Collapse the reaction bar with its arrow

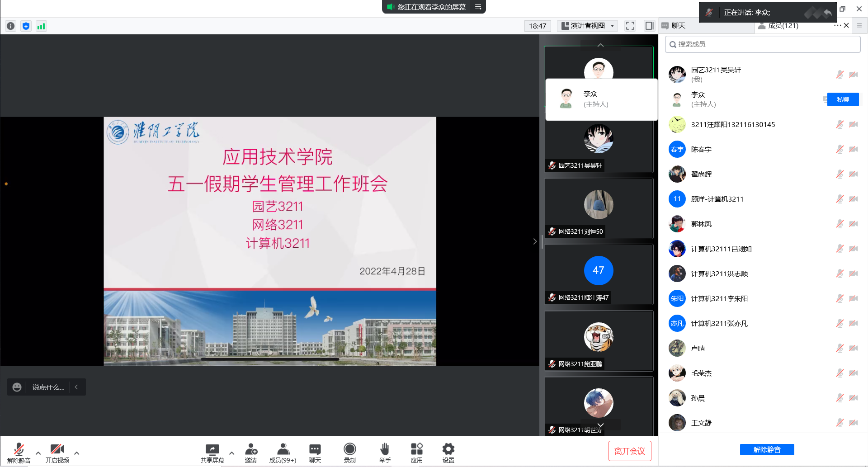(76, 387)
